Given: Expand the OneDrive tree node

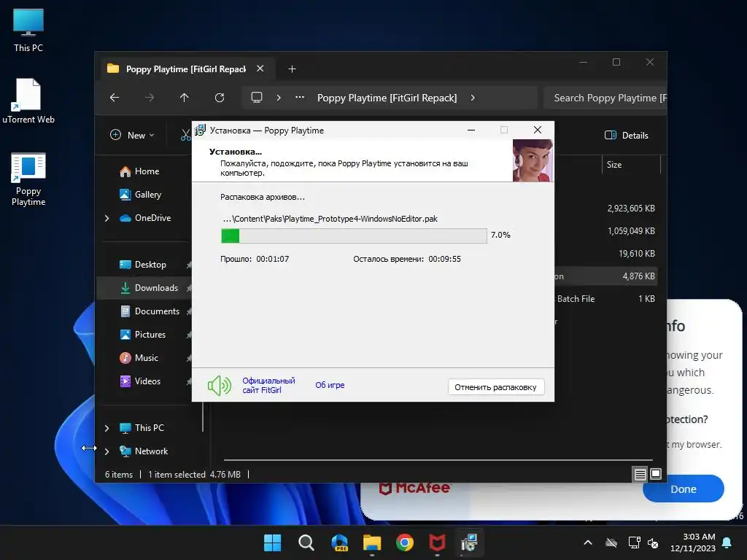Looking at the screenshot, I should click(x=107, y=218).
